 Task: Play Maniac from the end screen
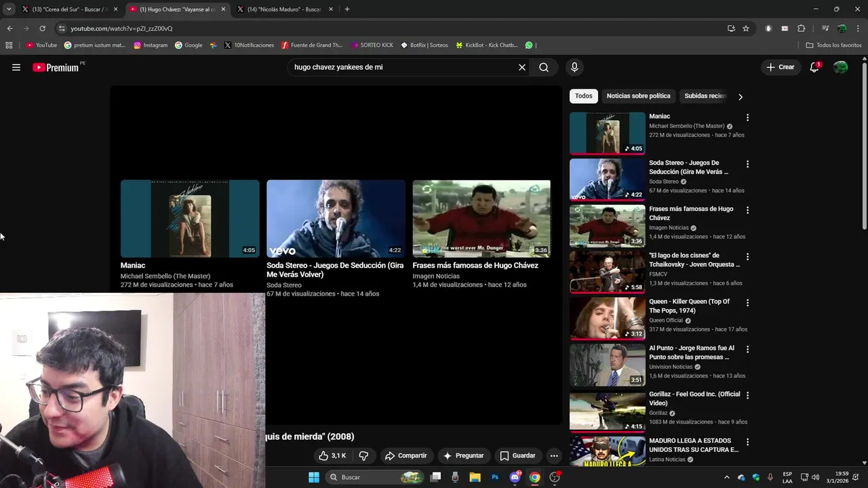coord(190,218)
